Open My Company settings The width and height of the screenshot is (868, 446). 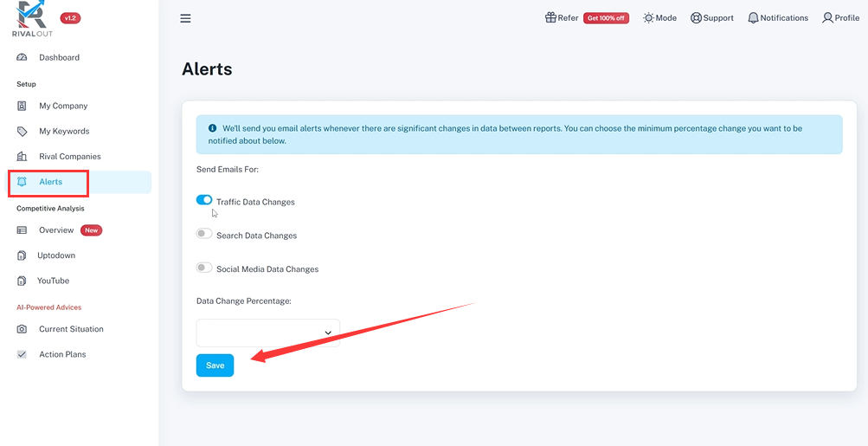[63, 106]
